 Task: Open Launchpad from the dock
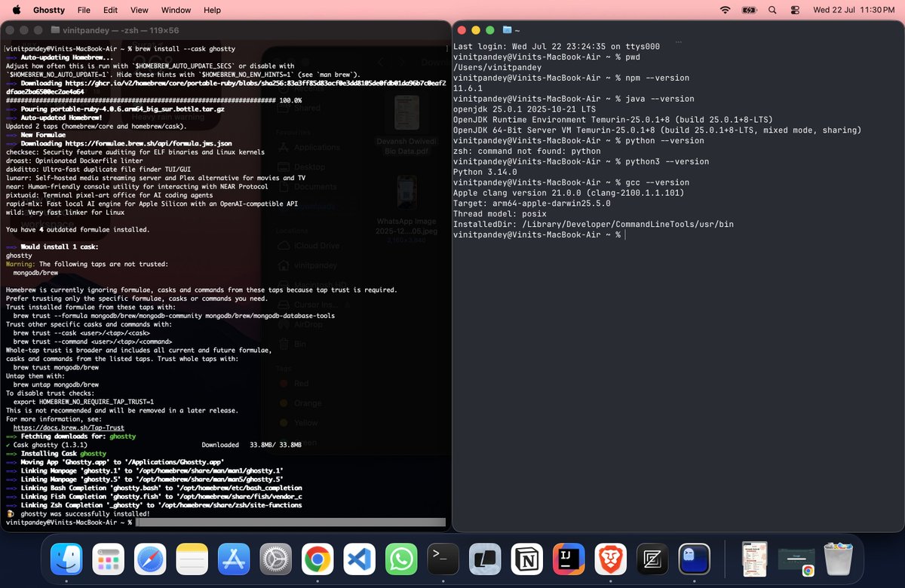109,560
